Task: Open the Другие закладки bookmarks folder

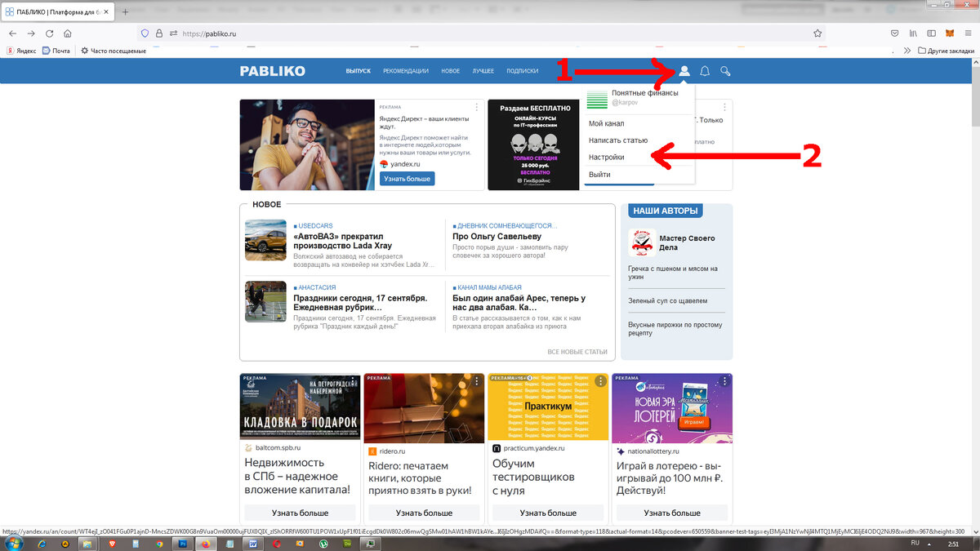Action: 946,51
